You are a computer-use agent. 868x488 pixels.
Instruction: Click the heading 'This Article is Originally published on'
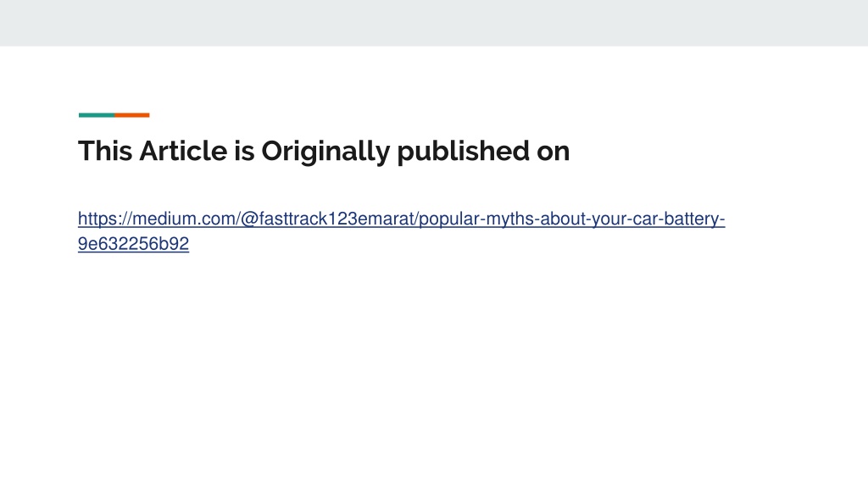(324, 151)
